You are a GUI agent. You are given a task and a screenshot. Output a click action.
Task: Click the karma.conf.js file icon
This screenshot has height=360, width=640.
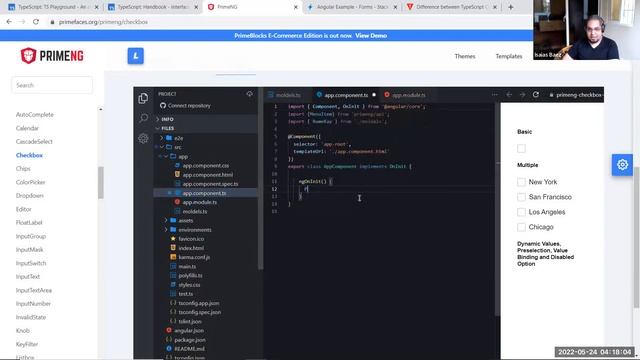click(x=173, y=257)
